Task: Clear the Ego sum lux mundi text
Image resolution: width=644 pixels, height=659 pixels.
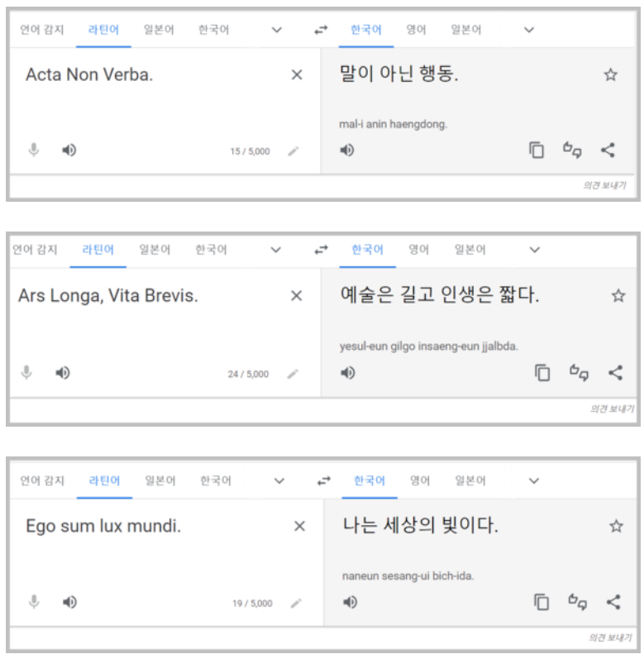Action: click(x=299, y=526)
